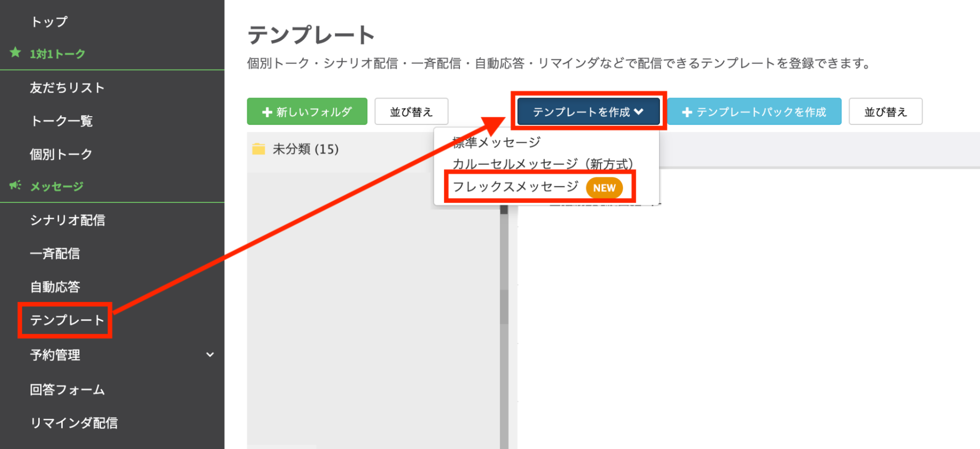Open 友だちリスト in the sidebar

(67, 88)
